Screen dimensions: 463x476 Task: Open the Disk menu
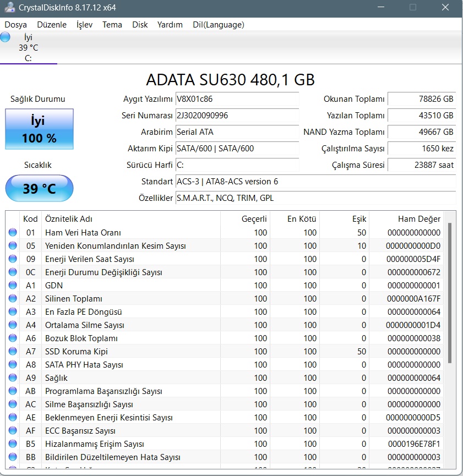[x=140, y=25]
